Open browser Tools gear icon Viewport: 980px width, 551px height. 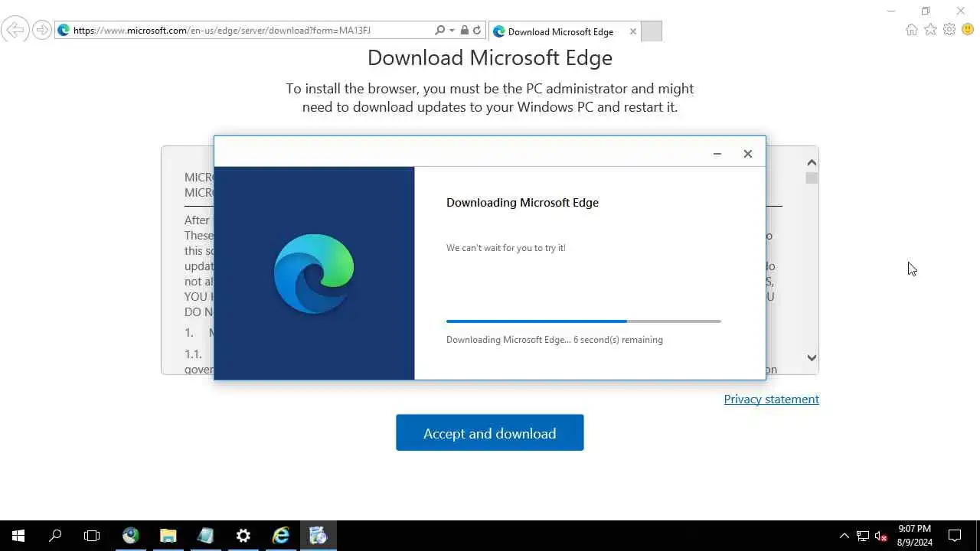tap(949, 30)
